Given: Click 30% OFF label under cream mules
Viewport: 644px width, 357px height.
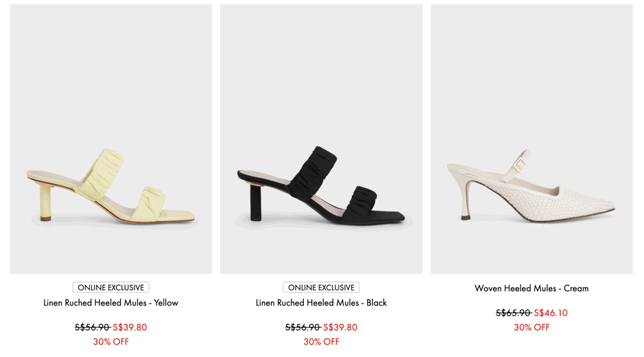Looking at the screenshot, I should click(532, 327).
